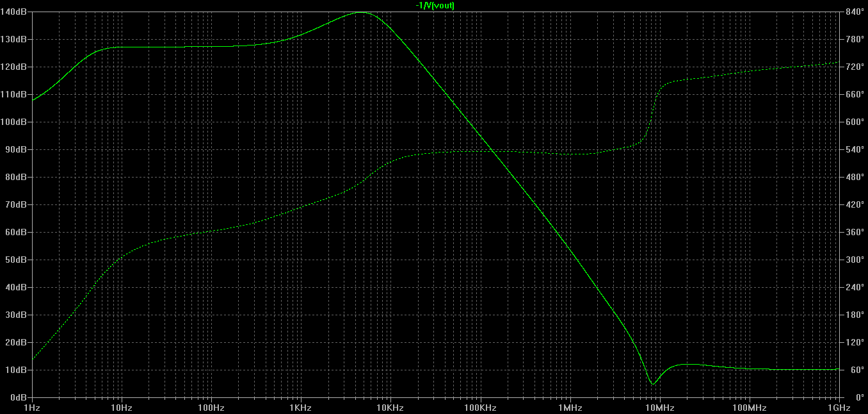Image resolution: width=868 pixels, height=414 pixels.
Task: Click the -1/V(vout) trace label
Action: [x=435, y=5]
